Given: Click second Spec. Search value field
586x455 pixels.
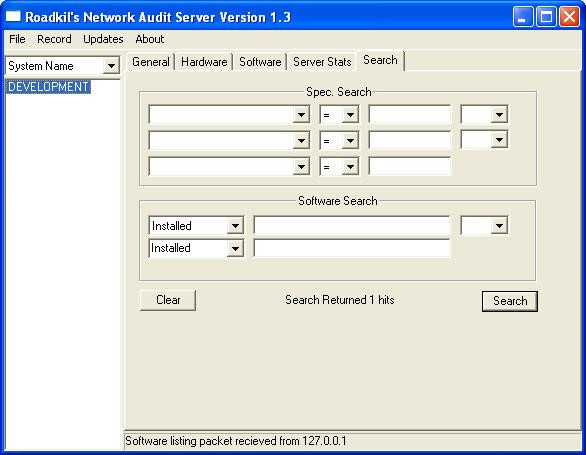Looking at the screenshot, I should click(x=410, y=141).
